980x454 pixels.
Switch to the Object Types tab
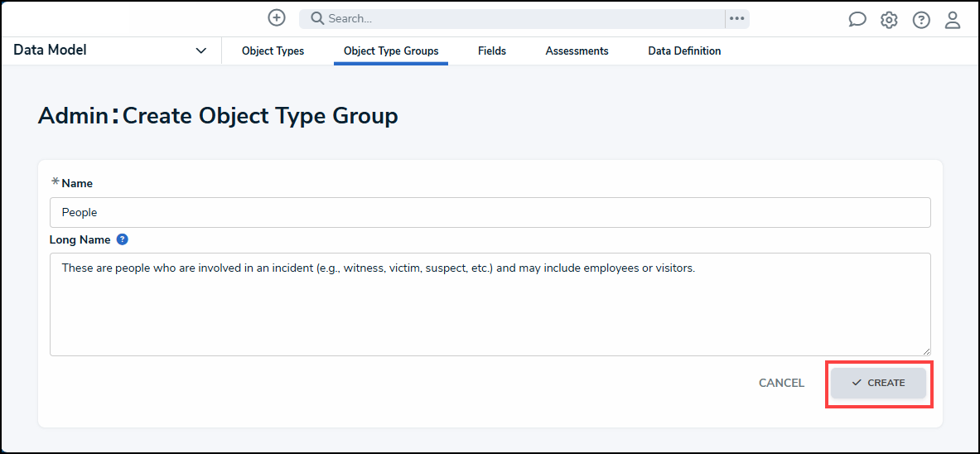(x=273, y=51)
